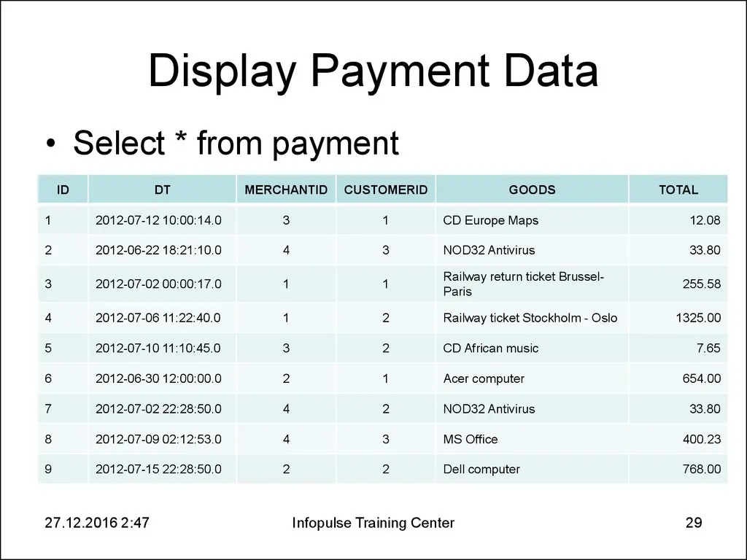Click the date 2012-06-22 18:21:10.0
The height and width of the screenshot is (560, 747).
click(158, 250)
